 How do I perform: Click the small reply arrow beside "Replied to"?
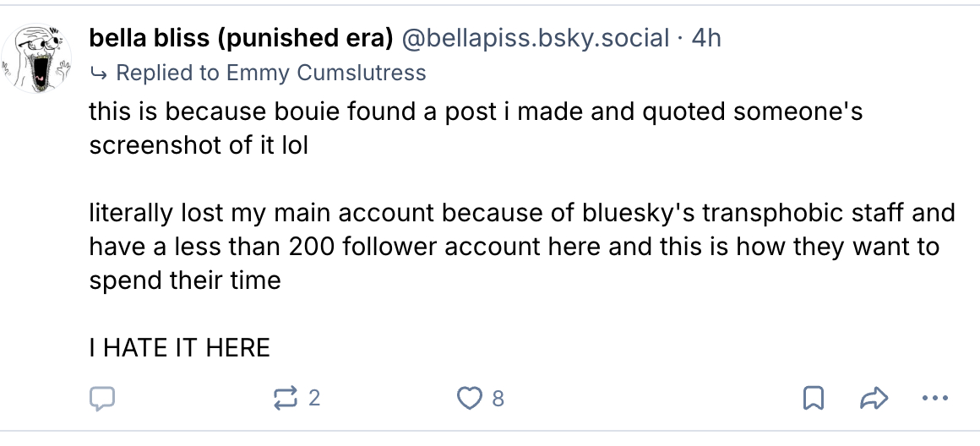point(98,73)
